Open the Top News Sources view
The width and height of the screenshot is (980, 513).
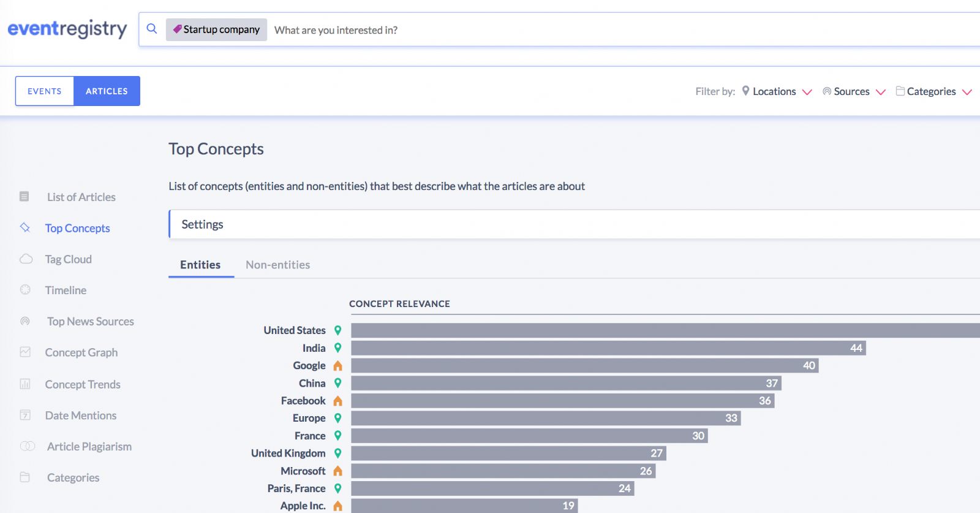click(91, 321)
